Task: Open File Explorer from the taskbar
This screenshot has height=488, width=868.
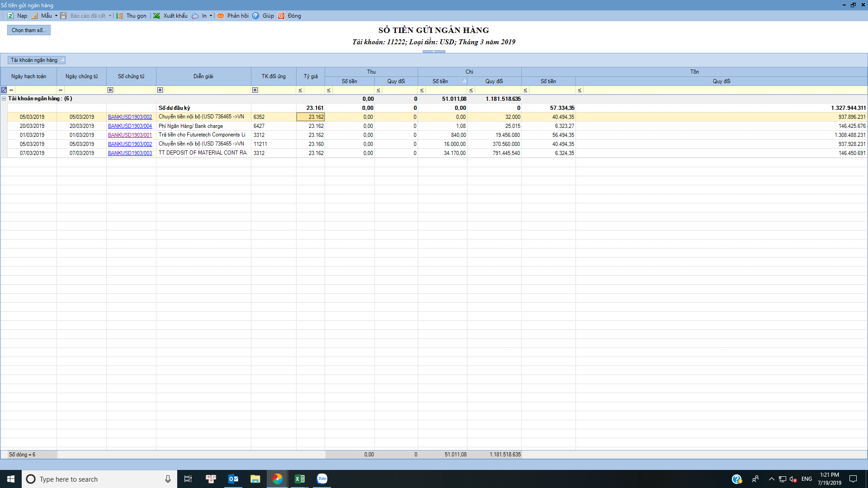Action: pyautogui.click(x=255, y=479)
